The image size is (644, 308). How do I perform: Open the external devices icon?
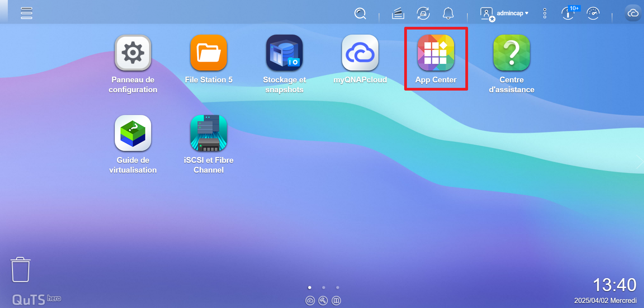tap(423, 14)
